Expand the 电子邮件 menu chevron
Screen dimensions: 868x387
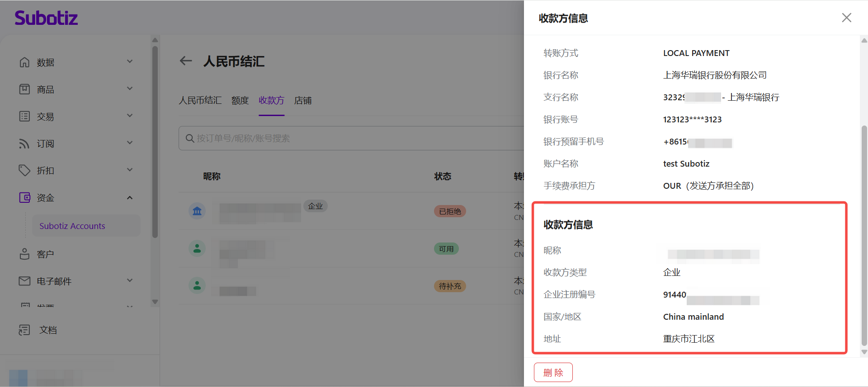pos(130,280)
